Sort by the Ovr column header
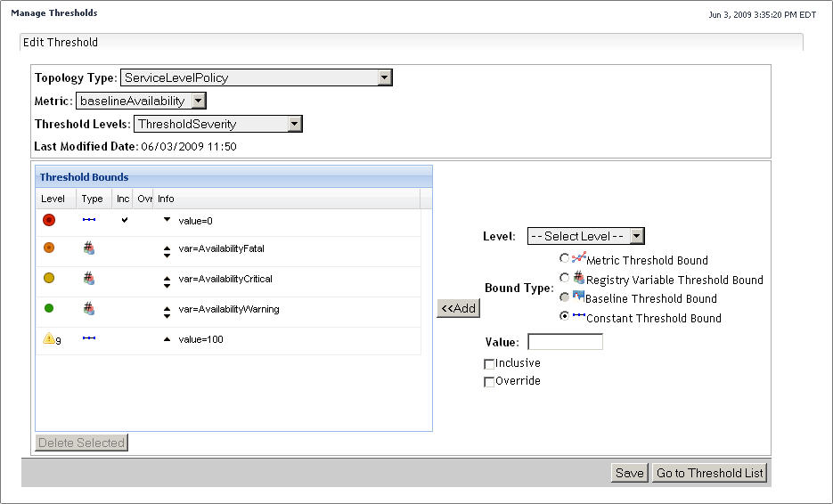 143,199
